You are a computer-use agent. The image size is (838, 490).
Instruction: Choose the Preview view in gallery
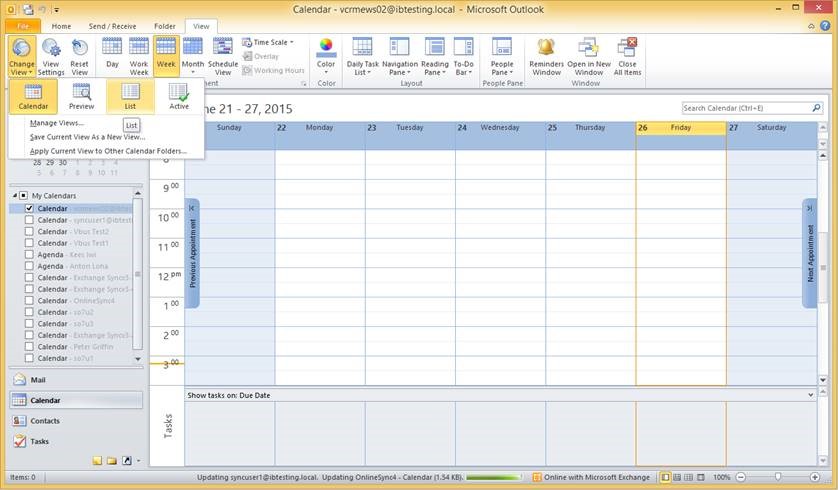[81, 97]
